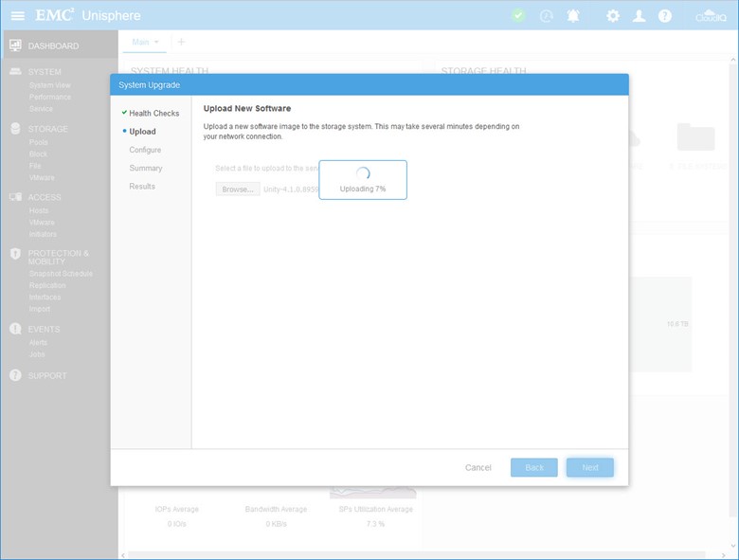Viewport: 739px width, 560px height.
Task: Click the green system status check icon
Action: (x=518, y=15)
